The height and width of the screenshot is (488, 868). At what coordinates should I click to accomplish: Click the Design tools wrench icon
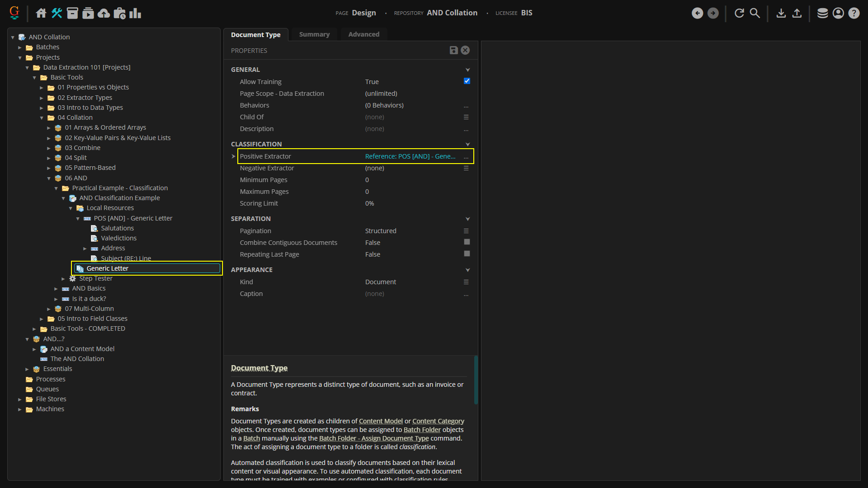click(x=57, y=13)
